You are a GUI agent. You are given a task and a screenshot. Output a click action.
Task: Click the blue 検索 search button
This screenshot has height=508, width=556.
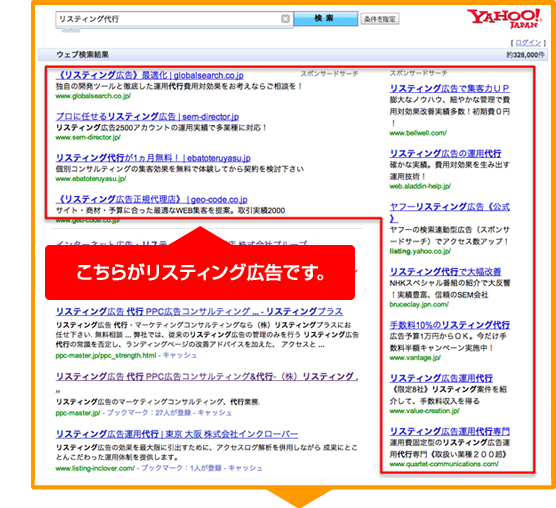(x=325, y=18)
